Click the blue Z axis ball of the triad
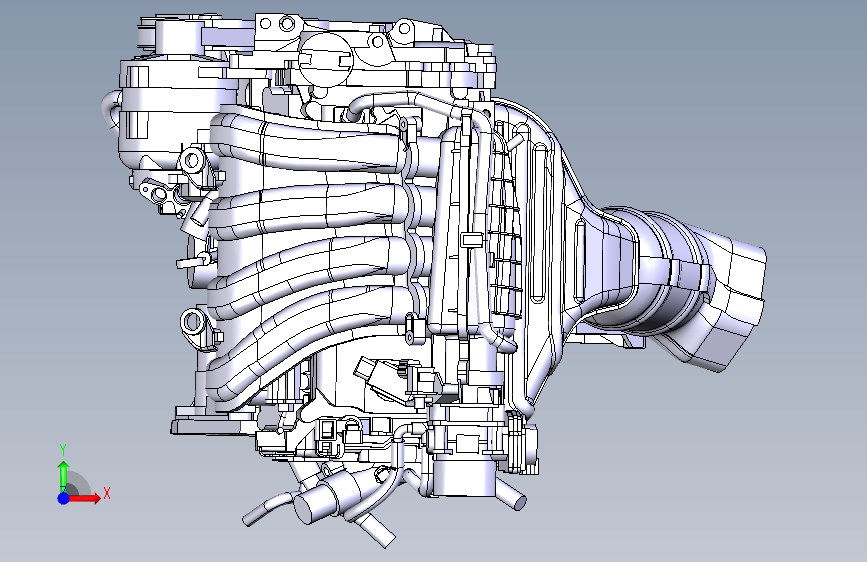This screenshot has height=562, width=867. (x=64, y=498)
